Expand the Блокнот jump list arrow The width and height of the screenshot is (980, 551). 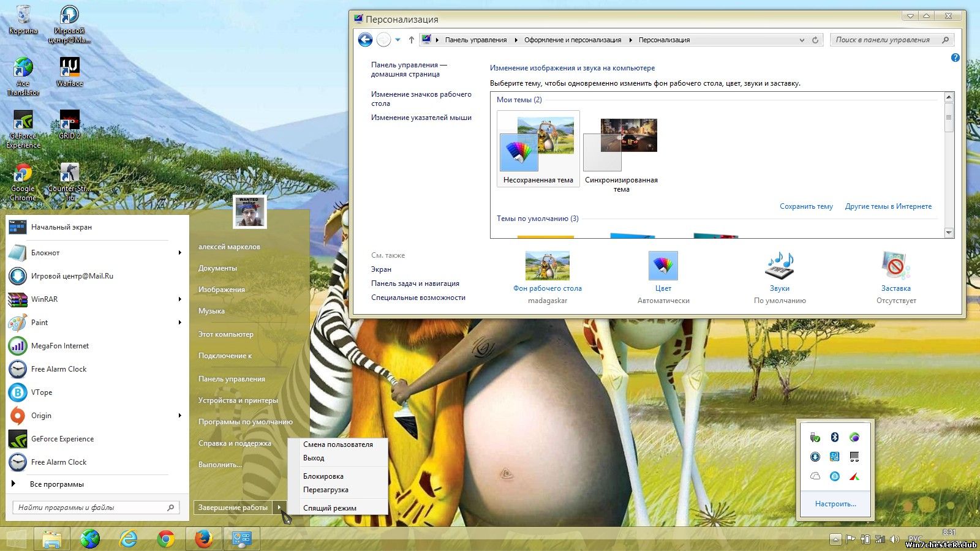[179, 252]
